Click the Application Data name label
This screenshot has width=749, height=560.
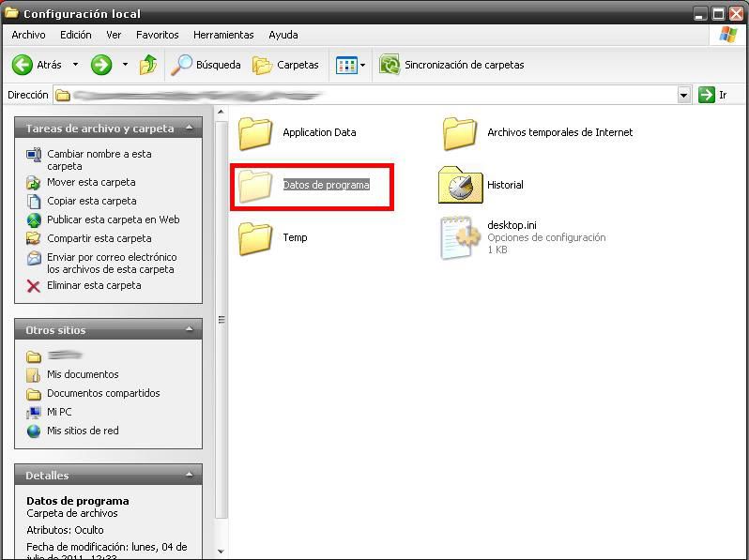pyautogui.click(x=319, y=132)
